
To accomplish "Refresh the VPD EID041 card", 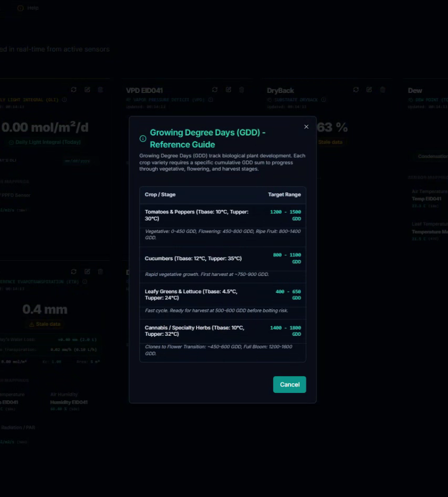I will 214,90.
